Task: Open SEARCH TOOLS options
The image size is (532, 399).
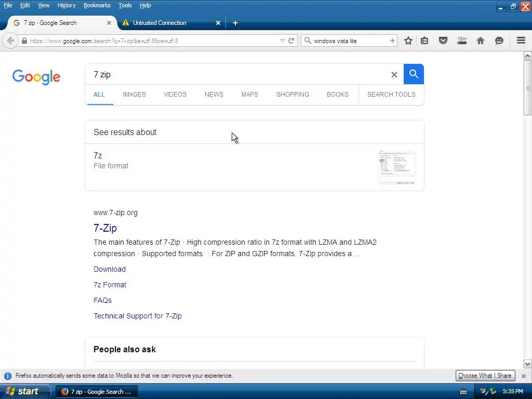Action: tap(391, 95)
